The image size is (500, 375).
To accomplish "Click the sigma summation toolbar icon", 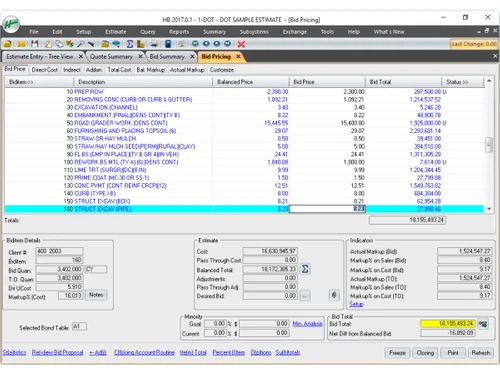I will 130,44.
